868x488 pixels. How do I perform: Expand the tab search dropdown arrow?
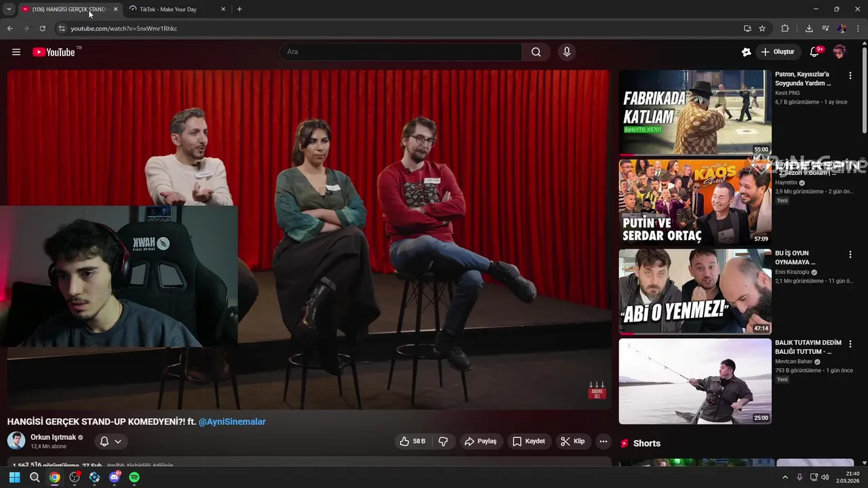9,9
